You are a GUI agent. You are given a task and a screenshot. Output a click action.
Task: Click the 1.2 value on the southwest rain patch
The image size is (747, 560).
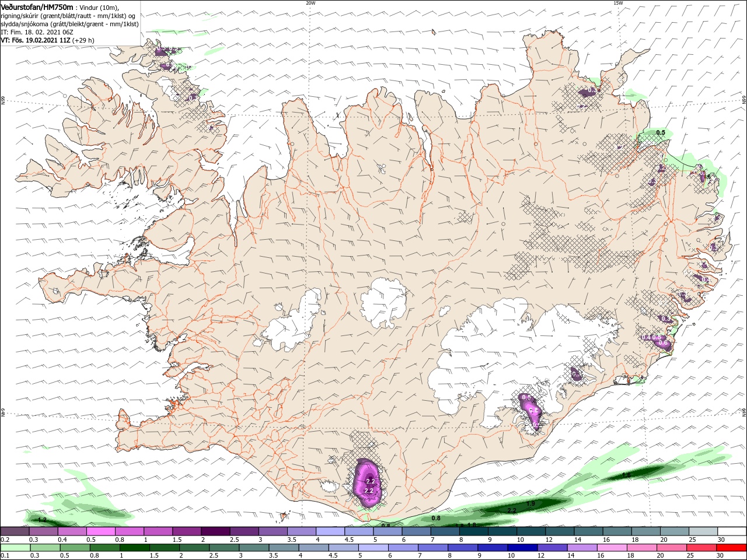pyautogui.click(x=42, y=519)
